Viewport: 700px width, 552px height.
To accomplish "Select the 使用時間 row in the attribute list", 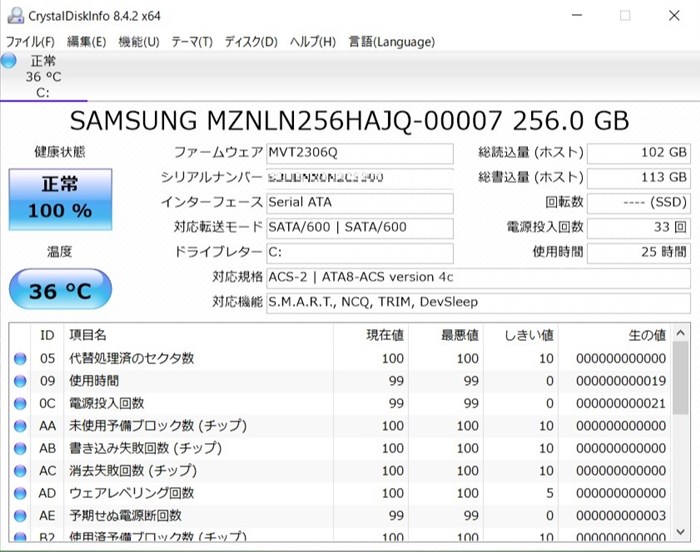I will (x=340, y=381).
